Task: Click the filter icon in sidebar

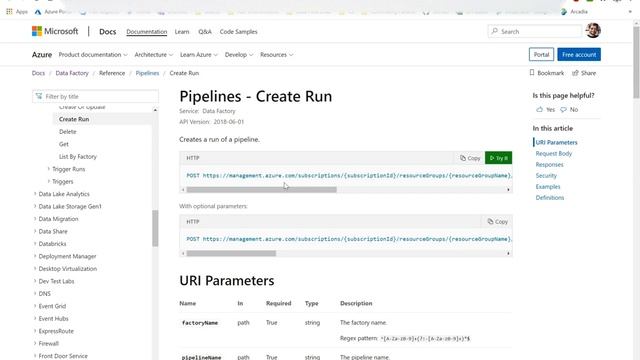Action: point(39,96)
